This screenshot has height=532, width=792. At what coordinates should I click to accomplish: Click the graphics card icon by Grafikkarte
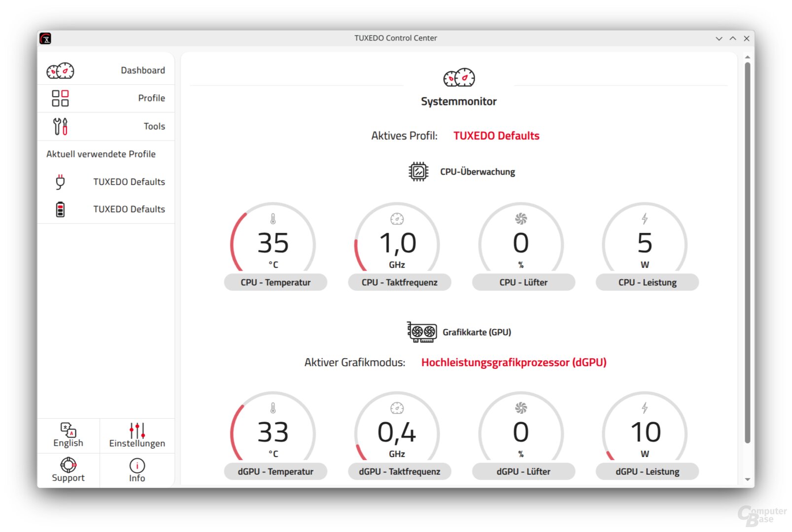(422, 332)
